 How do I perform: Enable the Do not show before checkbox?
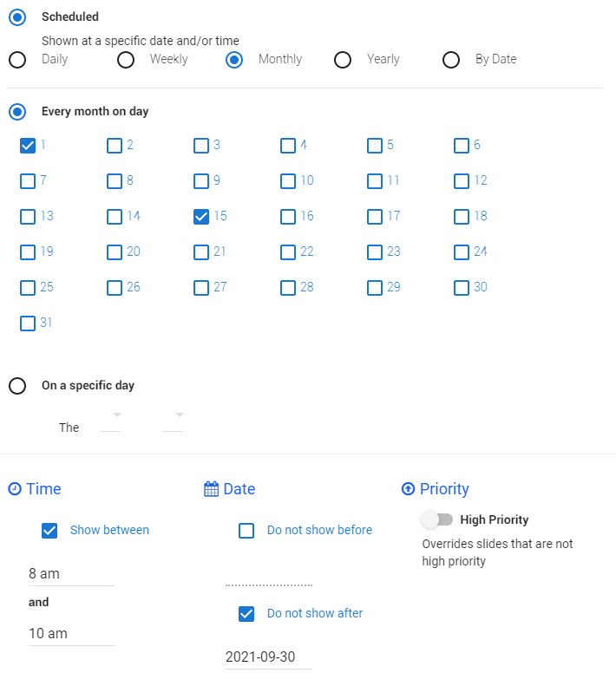pos(246,530)
